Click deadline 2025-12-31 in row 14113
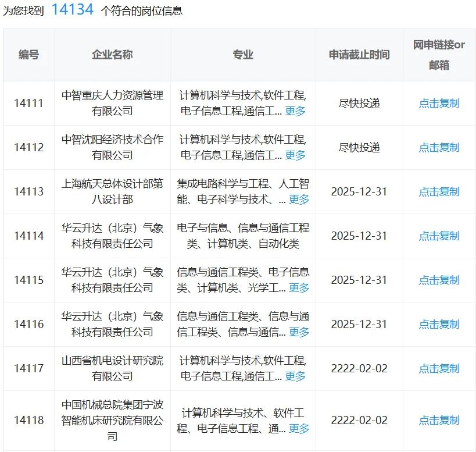Image resolution: width=476 pixels, height=452 pixels. tap(359, 191)
